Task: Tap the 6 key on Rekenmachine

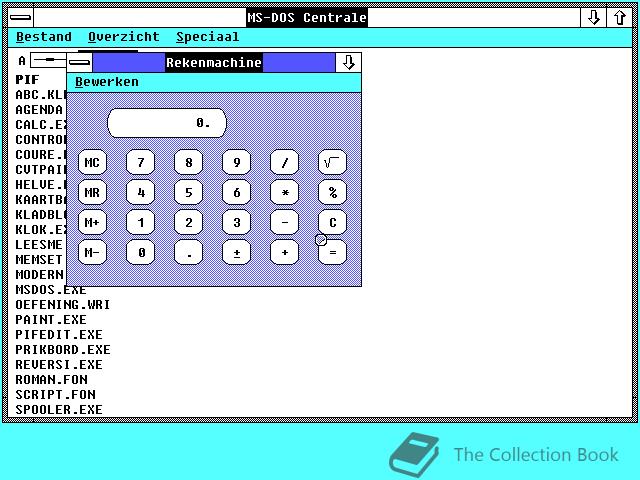Action: coord(236,192)
